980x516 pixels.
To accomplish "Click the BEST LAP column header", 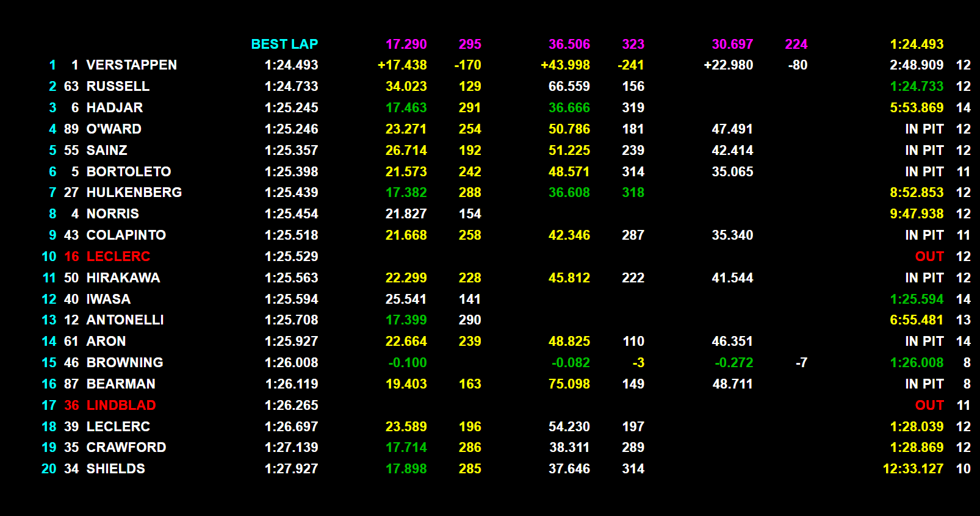I will click(284, 45).
